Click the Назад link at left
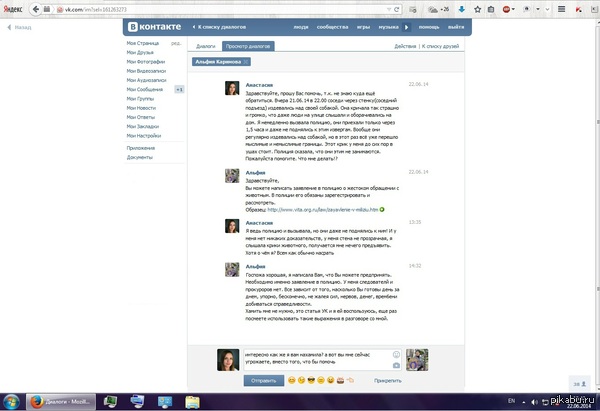The width and height of the screenshot is (600, 411). tap(20, 27)
